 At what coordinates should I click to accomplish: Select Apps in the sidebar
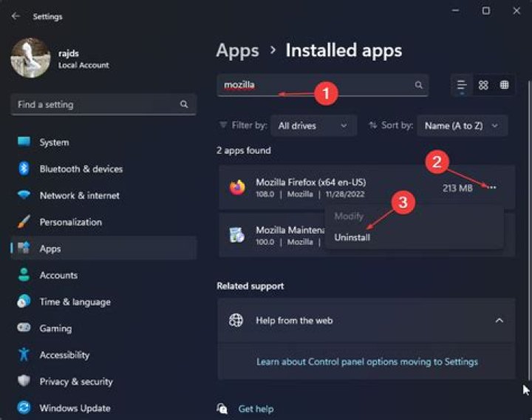click(103, 248)
